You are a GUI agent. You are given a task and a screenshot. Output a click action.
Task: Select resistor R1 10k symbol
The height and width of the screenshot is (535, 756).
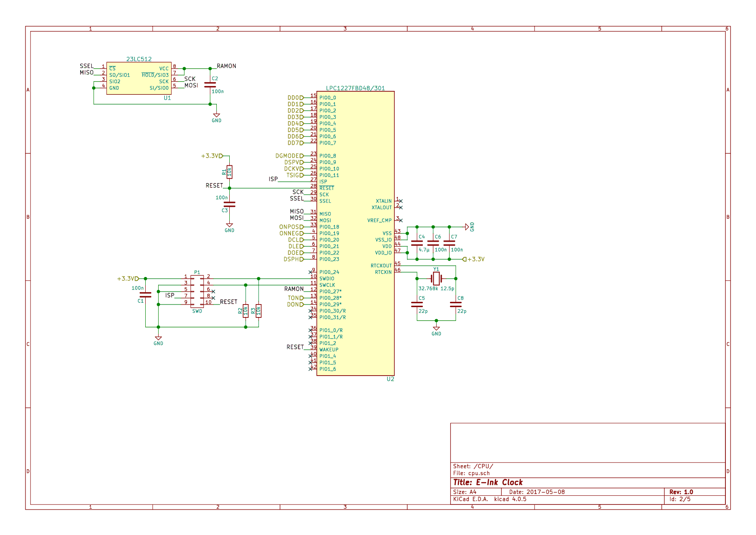tap(229, 172)
